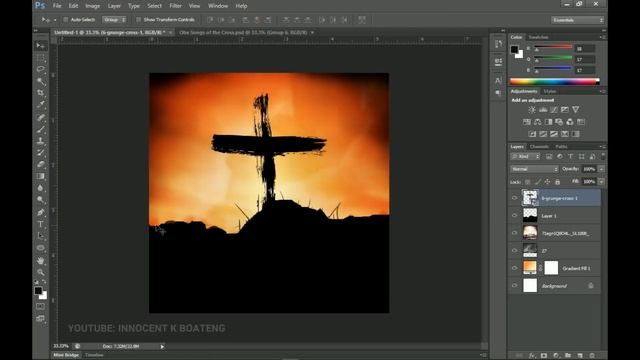The image size is (640, 360).
Task: Open the status bar info arrow menu
Action: (162, 347)
